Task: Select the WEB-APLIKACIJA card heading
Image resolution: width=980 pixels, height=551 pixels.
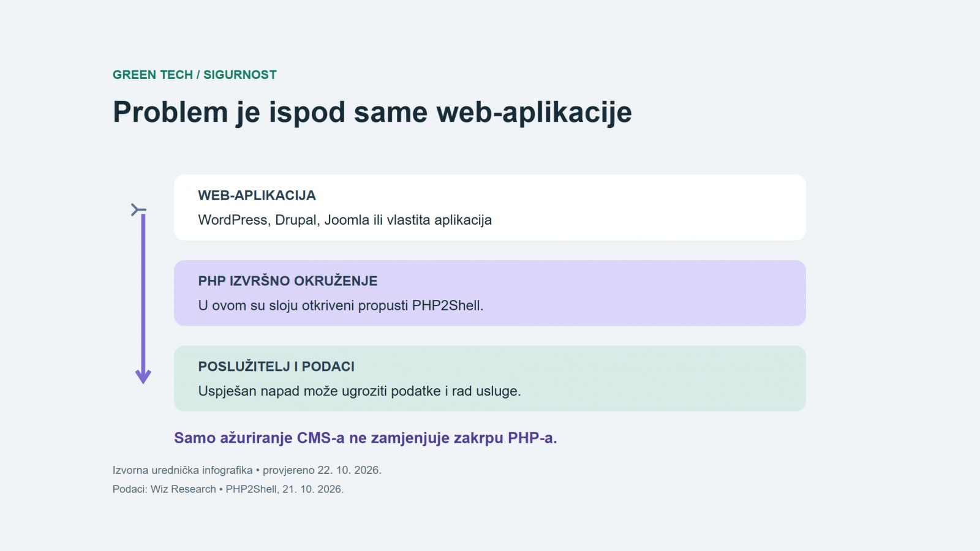Action: (x=257, y=195)
